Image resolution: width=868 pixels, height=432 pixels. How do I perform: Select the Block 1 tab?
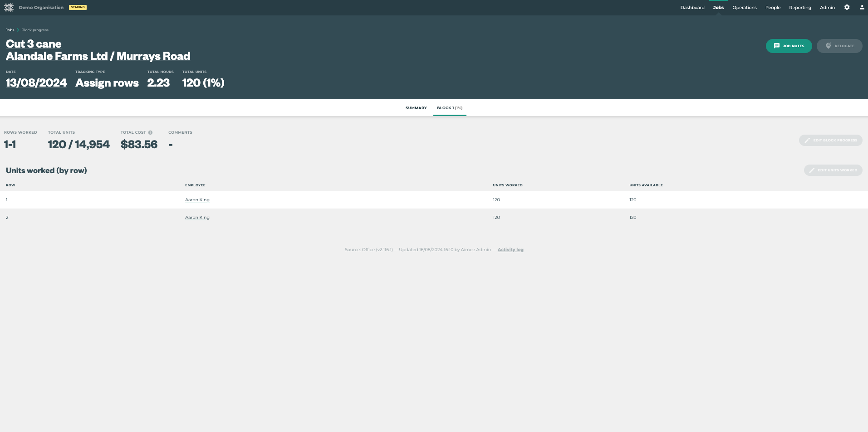(449, 108)
